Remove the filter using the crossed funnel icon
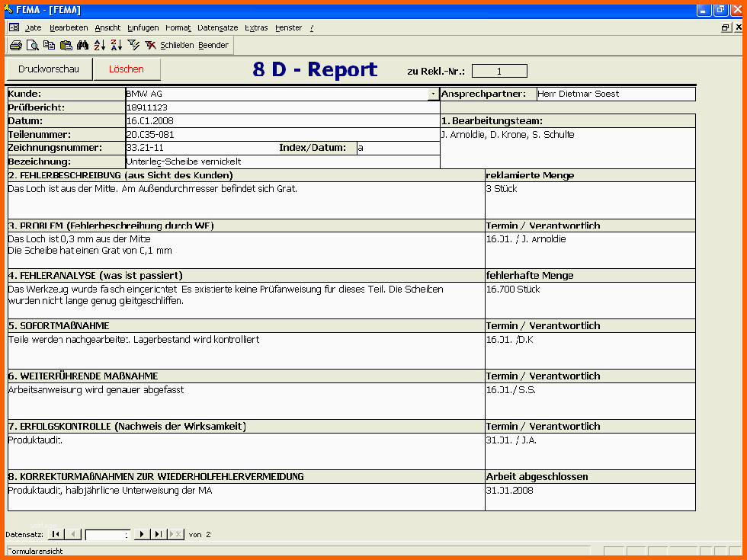This screenshot has width=747, height=560. click(x=150, y=45)
